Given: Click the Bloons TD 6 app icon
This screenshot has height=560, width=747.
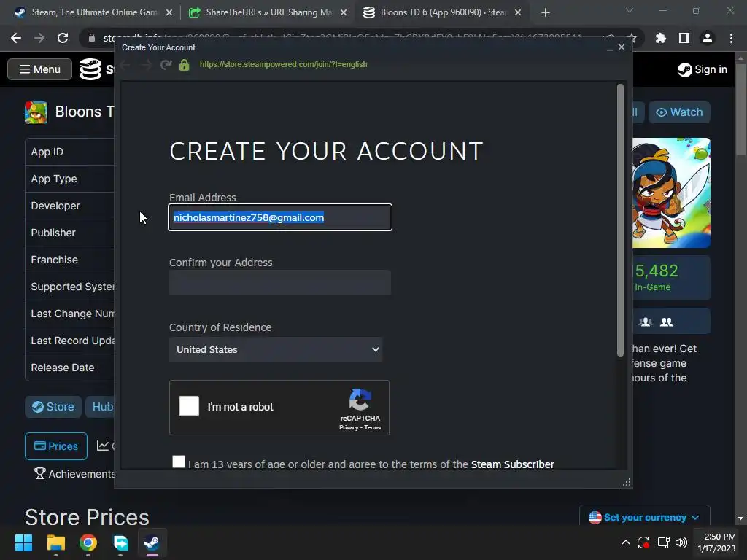Looking at the screenshot, I should [x=36, y=112].
